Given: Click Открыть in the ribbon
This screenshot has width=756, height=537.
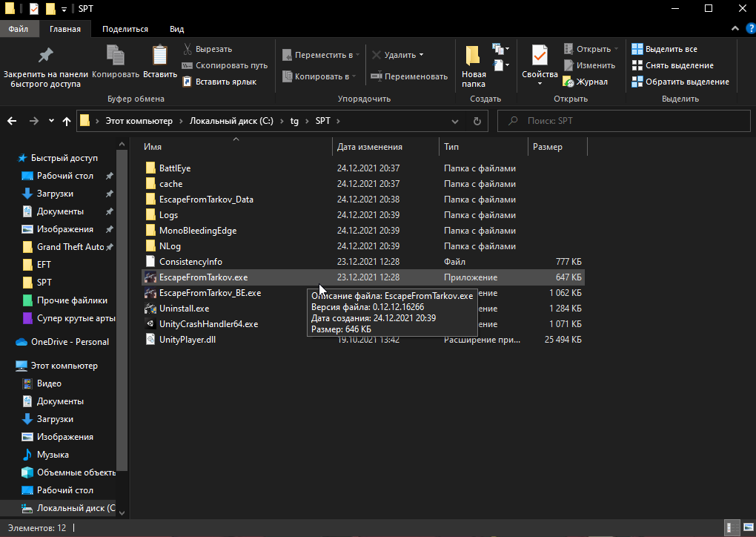Looking at the screenshot, I should [591, 49].
